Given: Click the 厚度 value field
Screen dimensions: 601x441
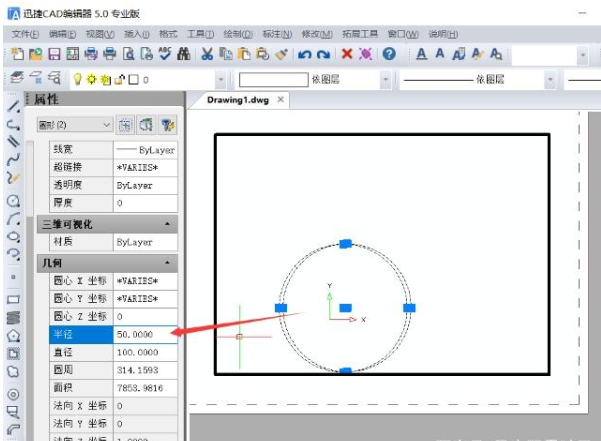Looking at the screenshot, I should click(145, 203).
